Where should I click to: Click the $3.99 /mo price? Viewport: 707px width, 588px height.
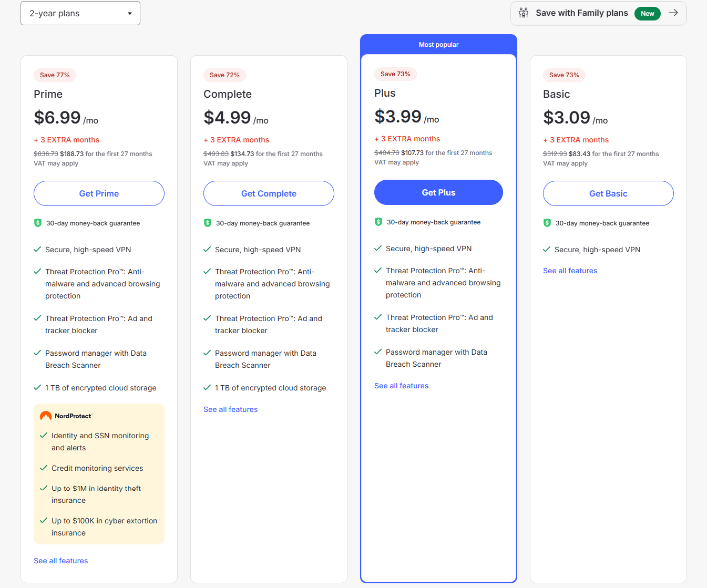[407, 116]
